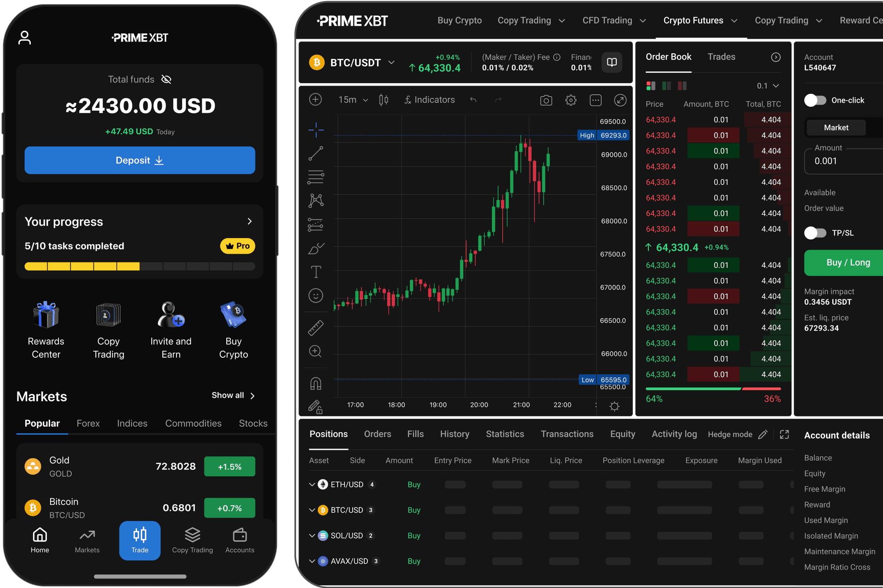This screenshot has width=883, height=588.
Task: Click Buy Crypto in top menu
Action: click(459, 20)
